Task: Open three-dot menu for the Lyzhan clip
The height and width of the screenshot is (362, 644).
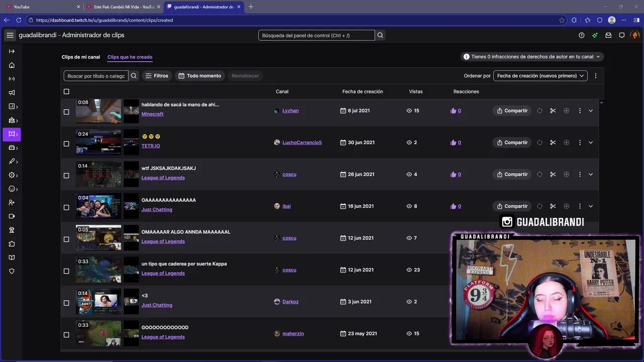Action: click(x=580, y=111)
